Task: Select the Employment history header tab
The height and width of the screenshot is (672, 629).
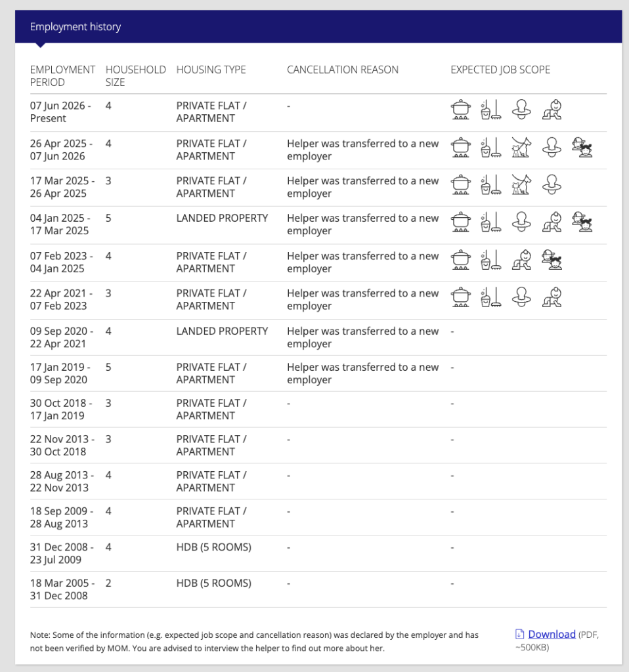Action: pos(76,26)
